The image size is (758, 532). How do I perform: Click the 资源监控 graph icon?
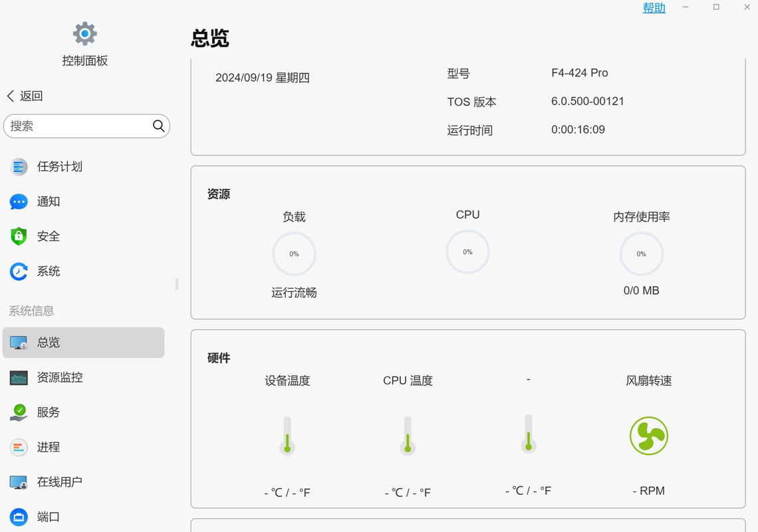19,377
